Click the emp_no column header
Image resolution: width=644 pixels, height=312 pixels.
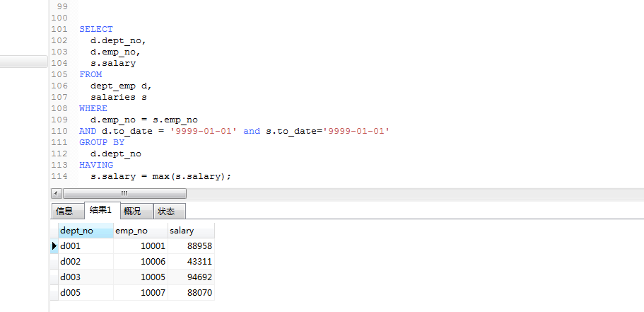(x=141, y=231)
